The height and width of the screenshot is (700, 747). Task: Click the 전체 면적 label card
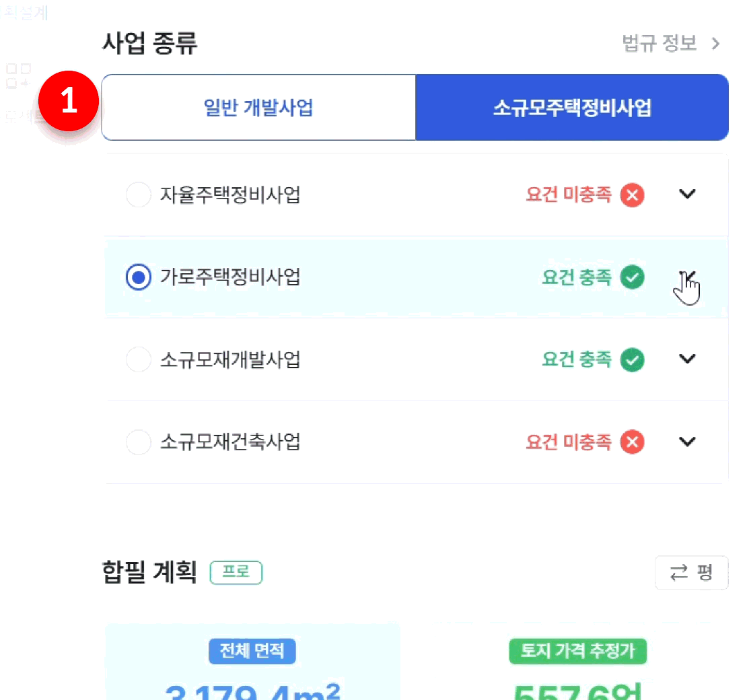(x=252, y=652)
